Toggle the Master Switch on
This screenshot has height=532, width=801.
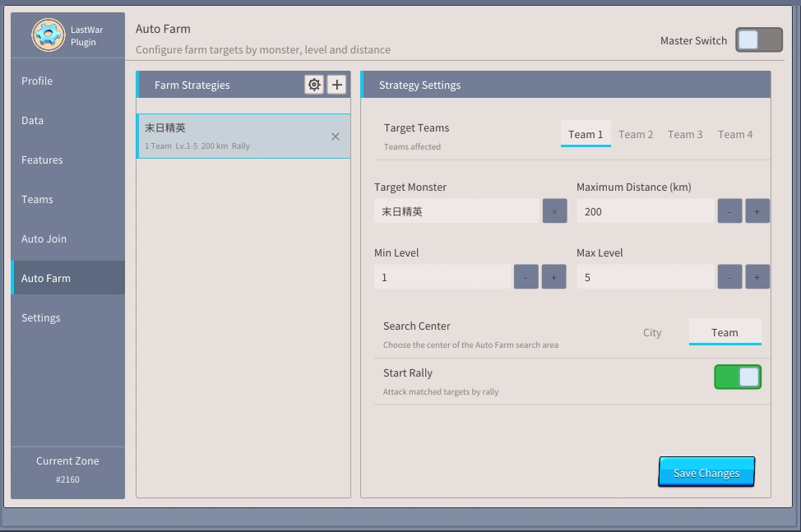758,39
